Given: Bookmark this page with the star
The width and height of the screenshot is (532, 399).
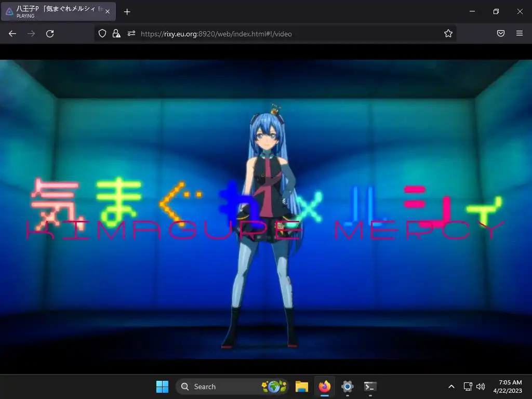Looking at the screenshot, I should (x=448, y=33).
